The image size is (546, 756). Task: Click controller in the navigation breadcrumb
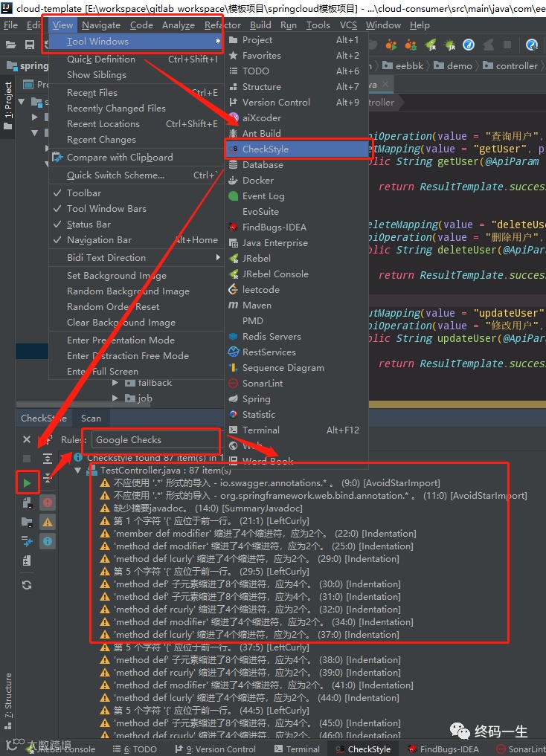pyautogui.click(x=511, y=66)
